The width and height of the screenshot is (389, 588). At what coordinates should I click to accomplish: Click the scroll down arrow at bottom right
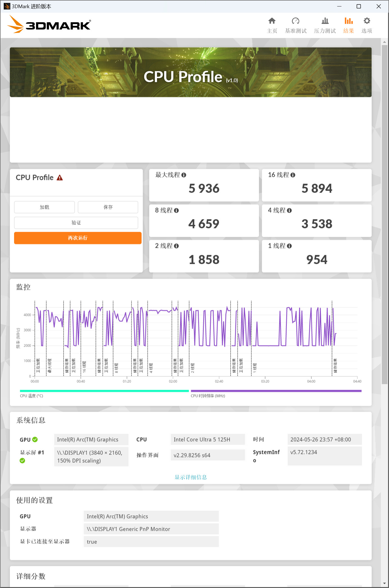pos(384,583)
